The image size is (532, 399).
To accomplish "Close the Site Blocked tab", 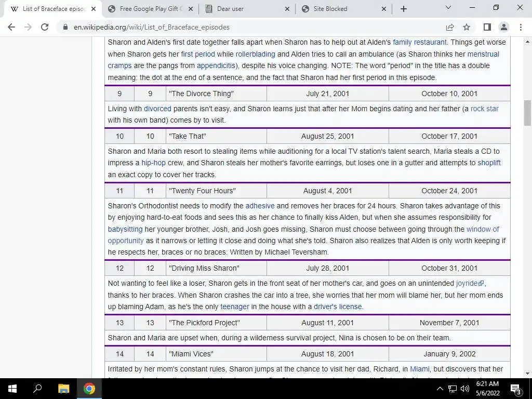I will click(x=384, y=9).
